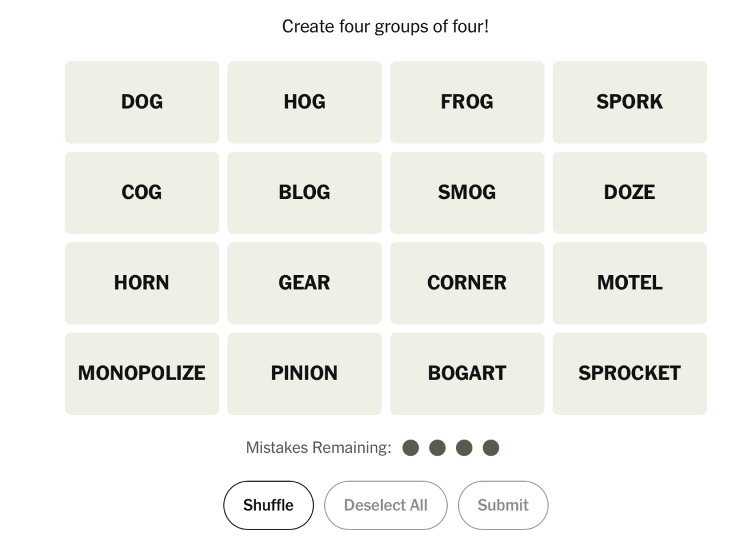Select the GEAR tile
This screenshot has width=756, height=546.
tap(304, 283)
